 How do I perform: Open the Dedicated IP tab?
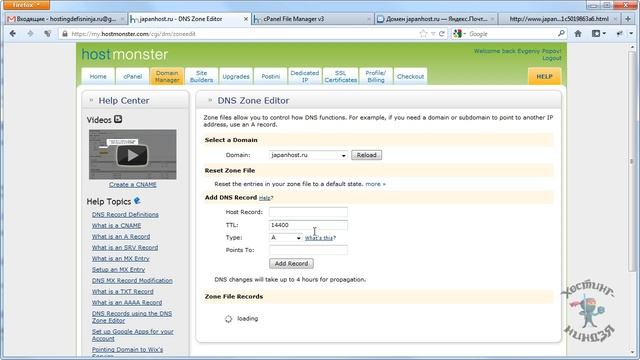coord(305,76)
